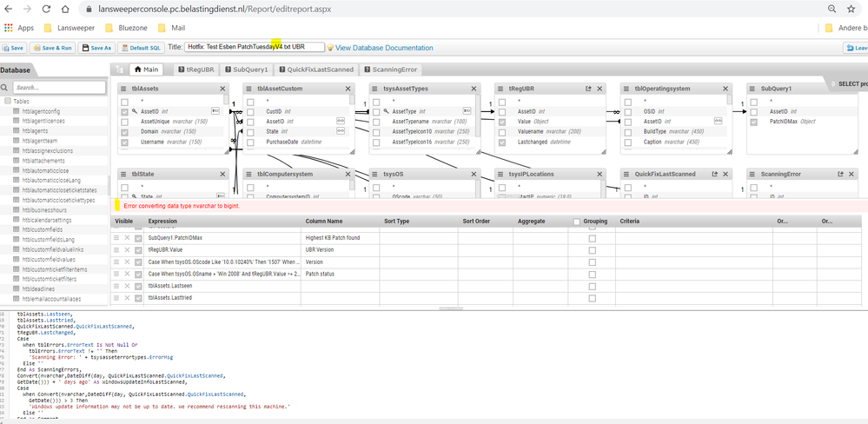Click the Save & Run button

[53, 48]
